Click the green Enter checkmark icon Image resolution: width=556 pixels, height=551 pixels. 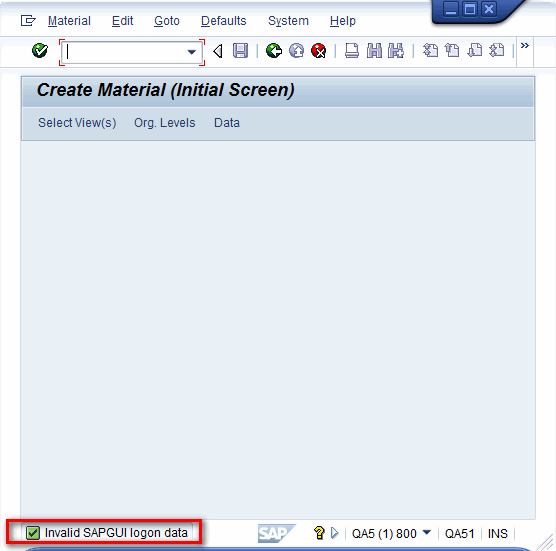[x=40, y=51]
